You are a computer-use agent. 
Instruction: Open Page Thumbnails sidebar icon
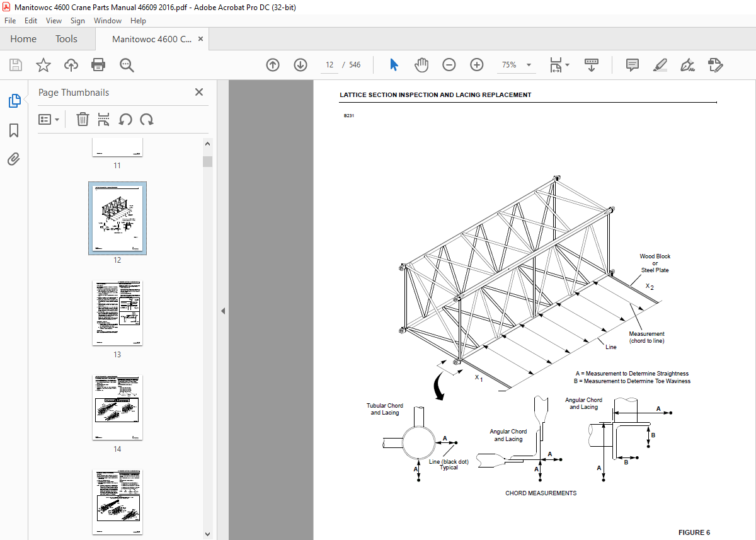click(x=14, y=101)
